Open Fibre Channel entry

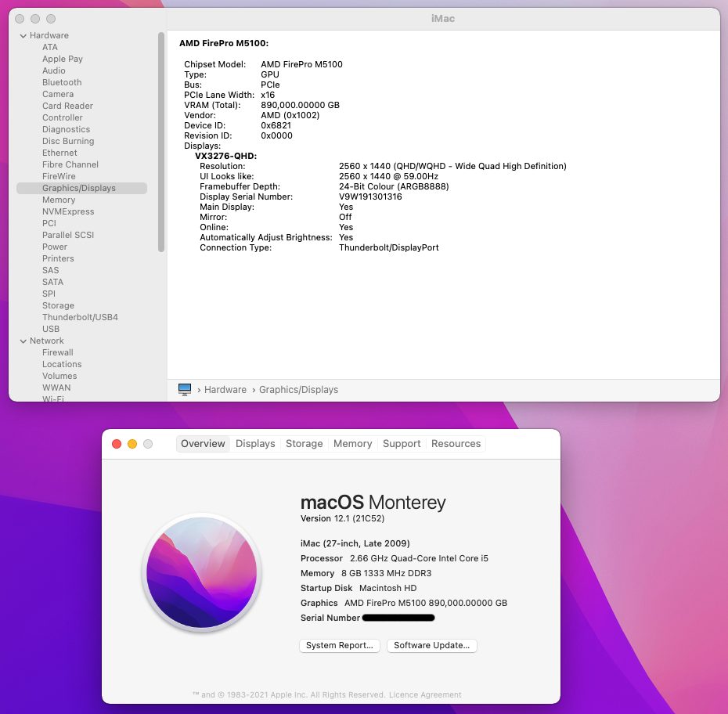coord(70,164)
